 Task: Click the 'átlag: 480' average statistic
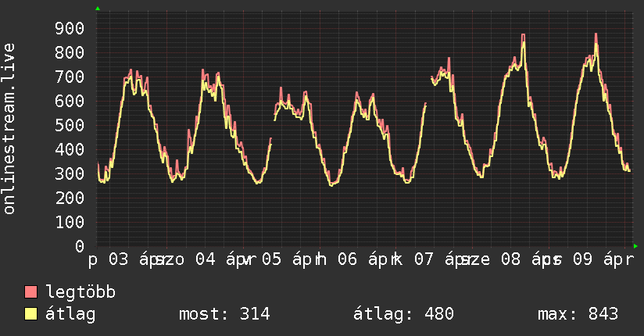pos(403,314)
